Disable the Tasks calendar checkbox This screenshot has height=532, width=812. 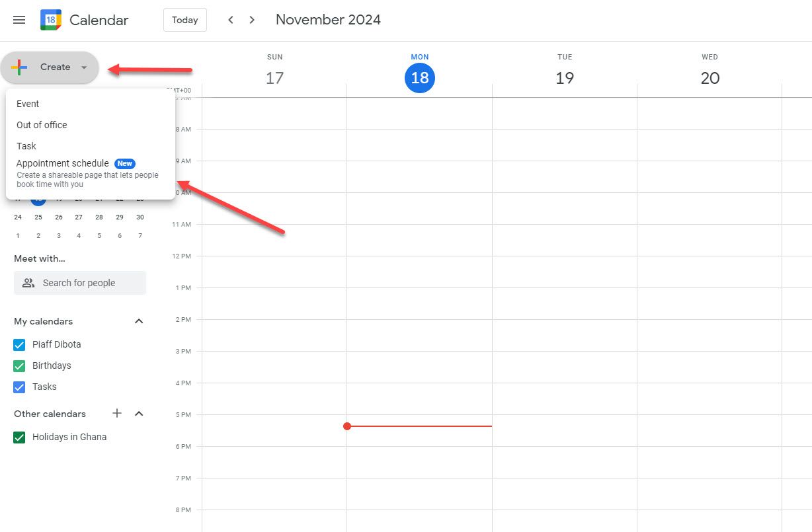coord(19,387)
